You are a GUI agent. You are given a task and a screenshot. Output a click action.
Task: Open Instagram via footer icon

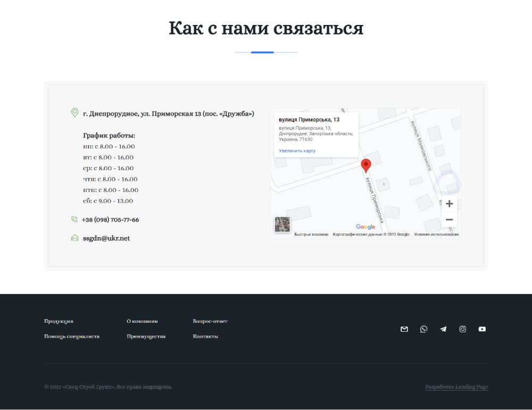tap(462, 329)
